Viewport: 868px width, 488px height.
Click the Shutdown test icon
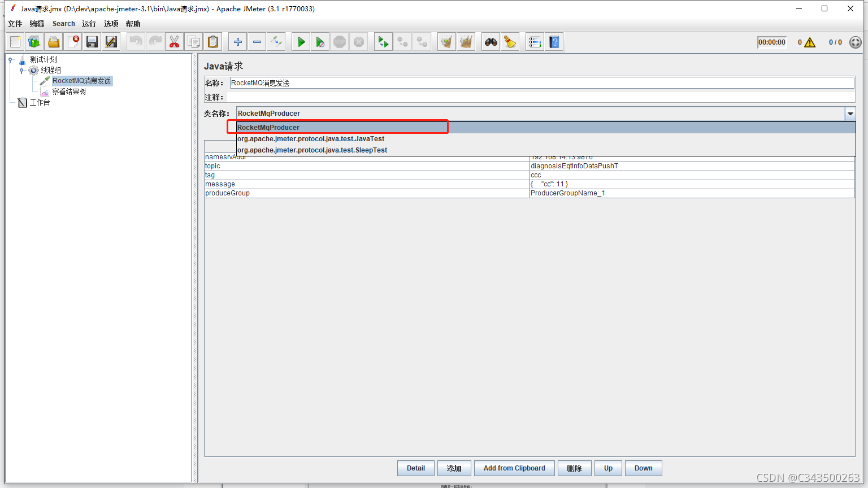[x=359, y=42]
